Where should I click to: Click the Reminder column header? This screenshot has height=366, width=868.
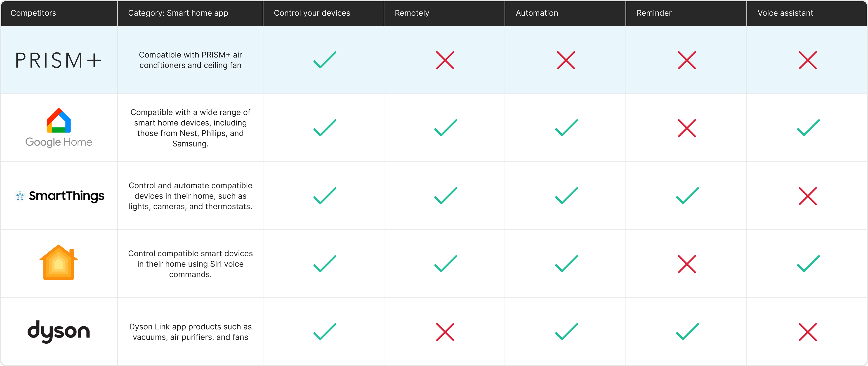(654, 13)
